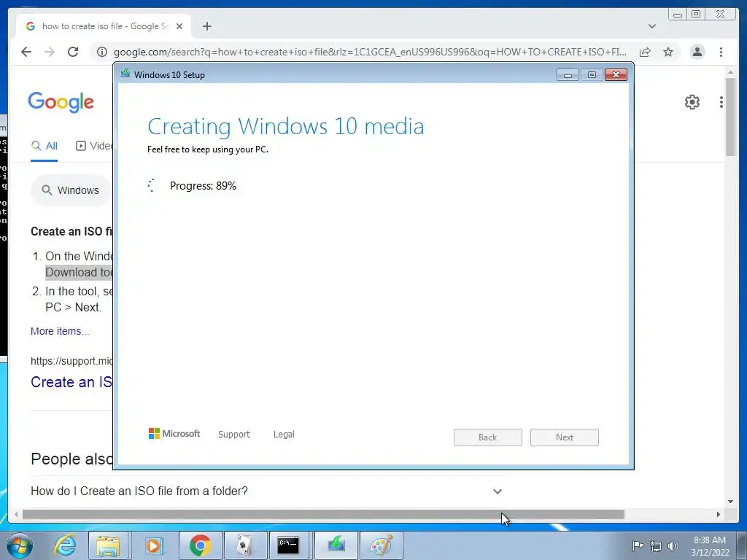Image resolution: width=747 pixels, height=560 pixels.
Task: Switch to Chrome from the taskbar
Action: [200, 545]
